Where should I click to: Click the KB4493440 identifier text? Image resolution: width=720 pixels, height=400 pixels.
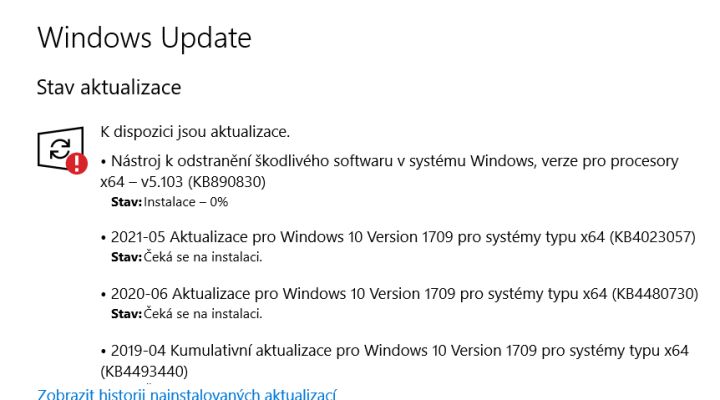point(144,371)
